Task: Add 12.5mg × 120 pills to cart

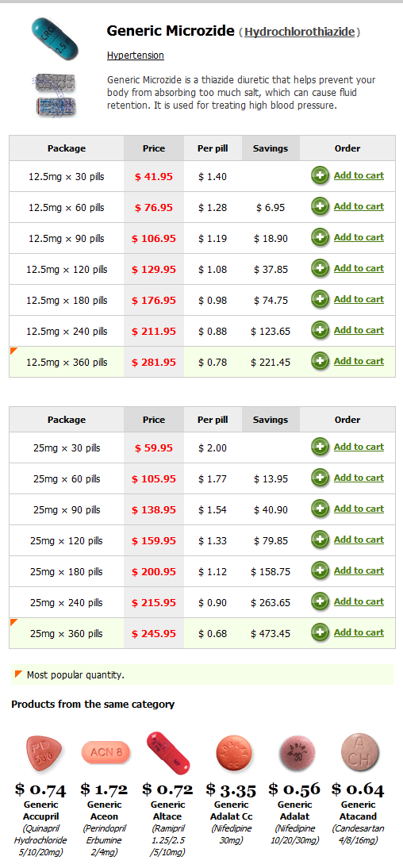Action: pos(359,268)
